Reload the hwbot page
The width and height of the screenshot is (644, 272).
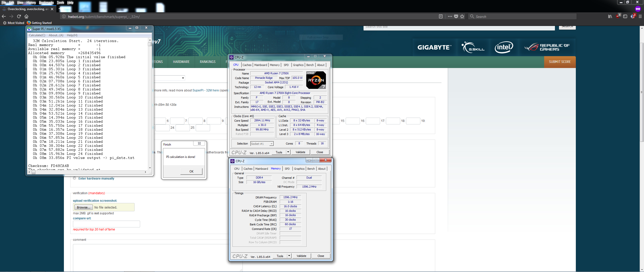coord(19,16)
